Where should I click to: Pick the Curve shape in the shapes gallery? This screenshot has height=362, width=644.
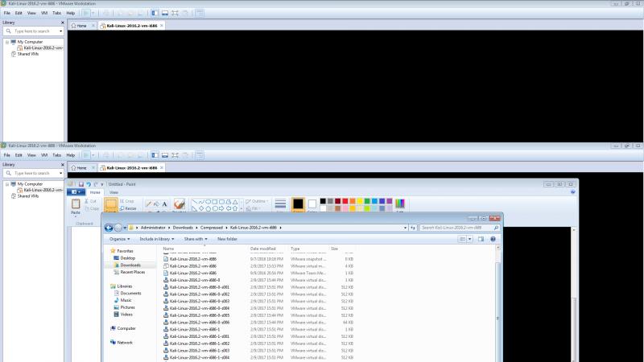click(201, 202)
